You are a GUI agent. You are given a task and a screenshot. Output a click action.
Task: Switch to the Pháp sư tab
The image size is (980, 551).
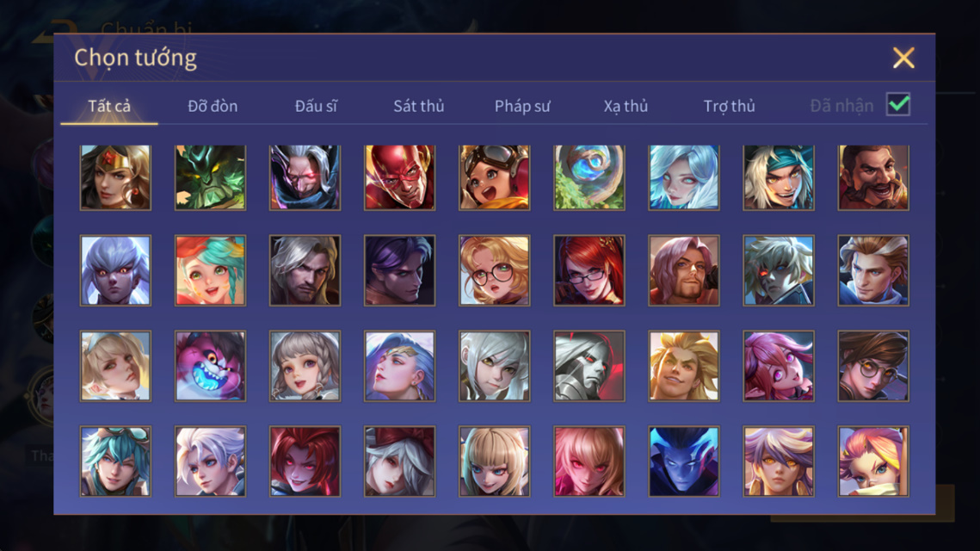tap(522, 106)
